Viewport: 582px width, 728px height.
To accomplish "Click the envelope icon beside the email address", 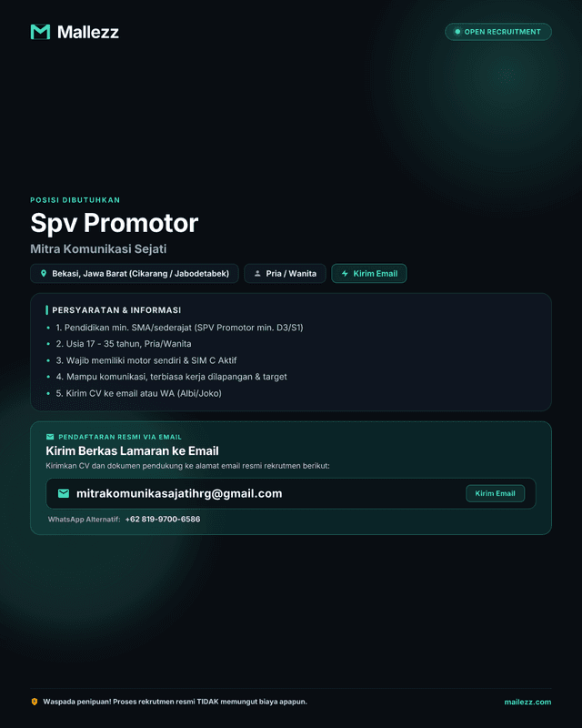I will point(64,493).
